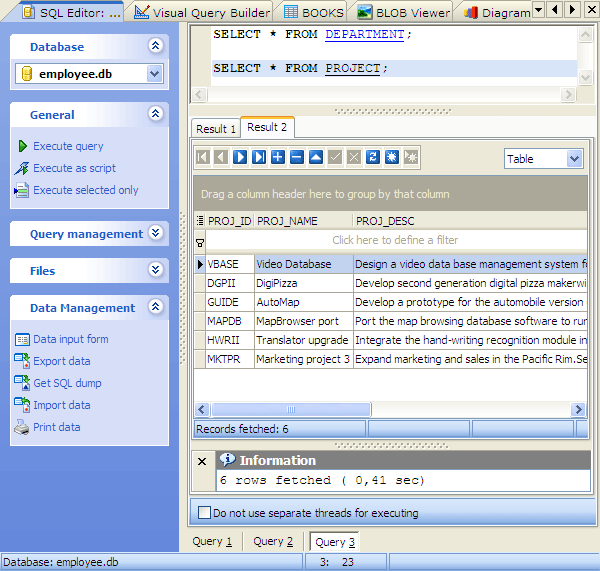Viewport: 600px width, 571px height.
Task: Open the Visual Query Builder tab
Action: 202,13
